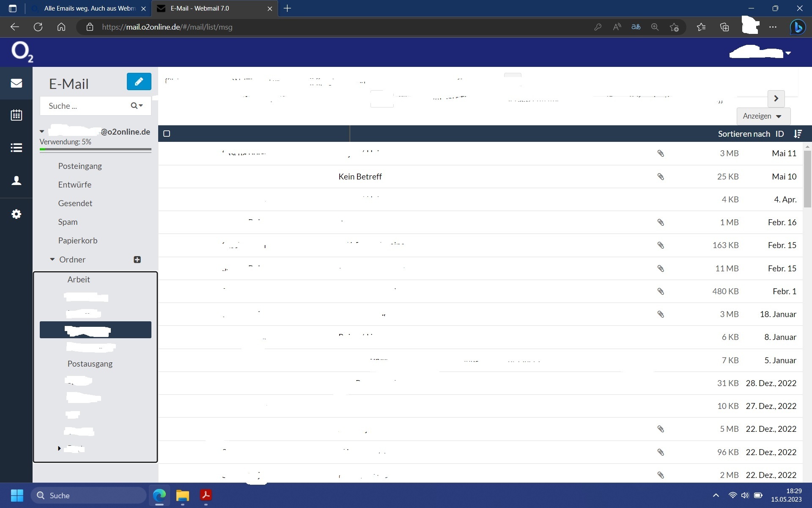Click the compose pencil button
The width and height of the screenshot is (812, 508).
(139, 81)
